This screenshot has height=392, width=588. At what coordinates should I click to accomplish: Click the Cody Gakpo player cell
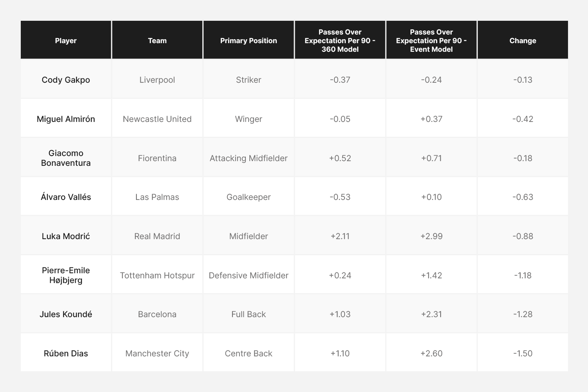click(66, 80)
